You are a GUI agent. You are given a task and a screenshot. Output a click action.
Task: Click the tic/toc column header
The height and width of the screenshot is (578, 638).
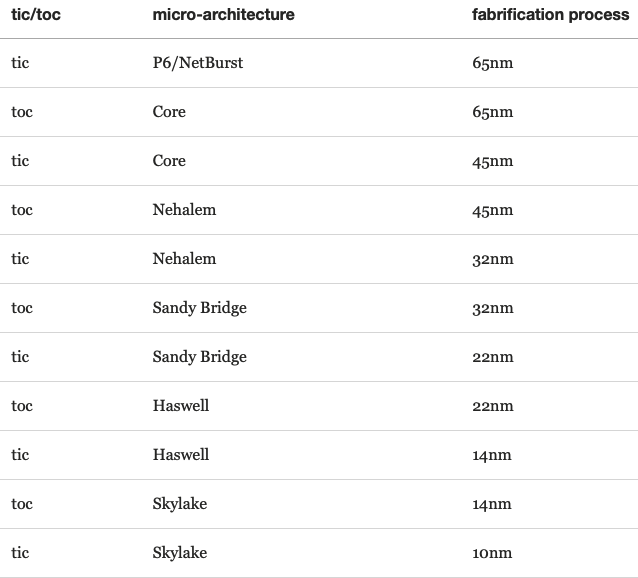pyautogui.click(x=36, y=15)
